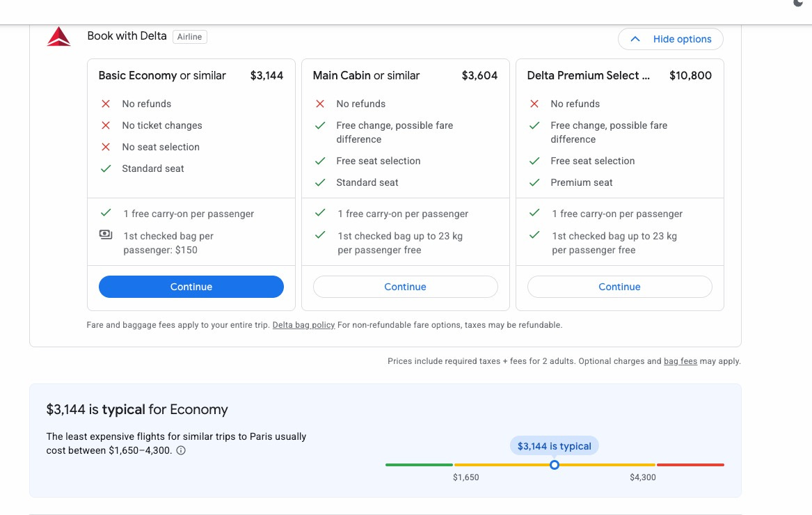The width and height of the screenshot is (812, 515).
Task: Click green check beside Premium Select 'Free seat selection'
Action: (534, 161)
